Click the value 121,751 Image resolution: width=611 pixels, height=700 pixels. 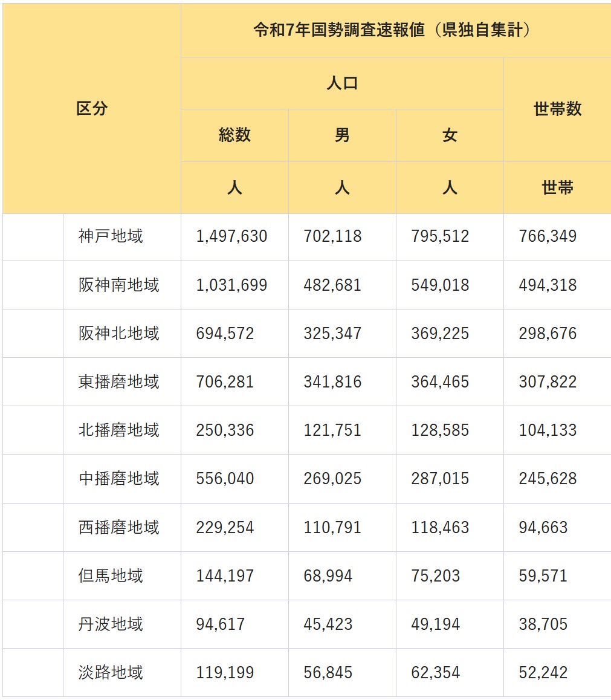tap(332, 430)
